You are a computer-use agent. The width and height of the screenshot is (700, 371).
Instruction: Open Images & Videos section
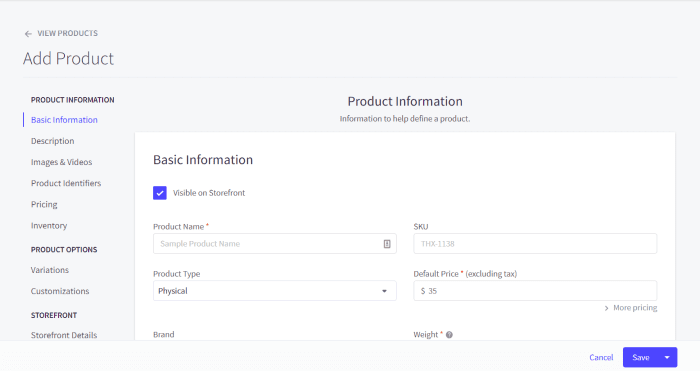point(62,162)
